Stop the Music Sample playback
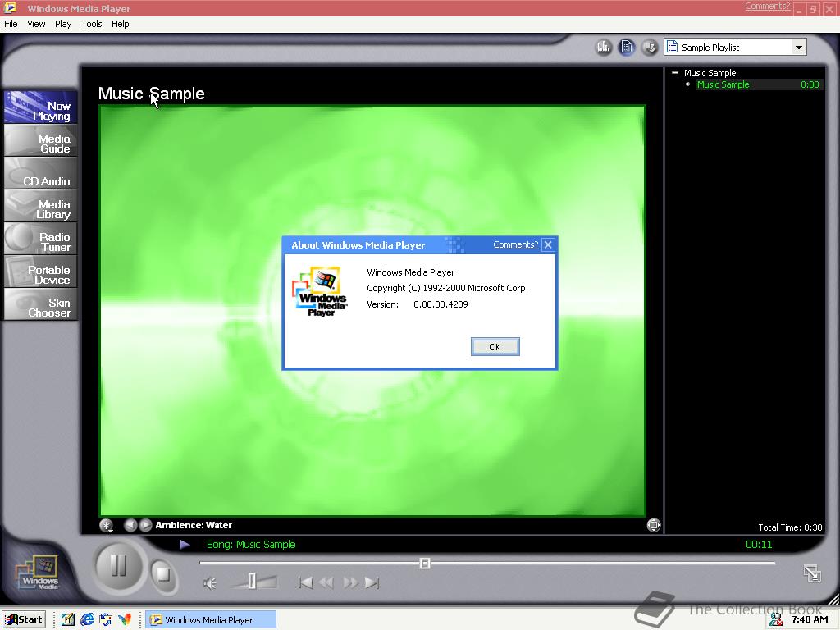This screenshot has height=630, width=840. tap(163, 575)
